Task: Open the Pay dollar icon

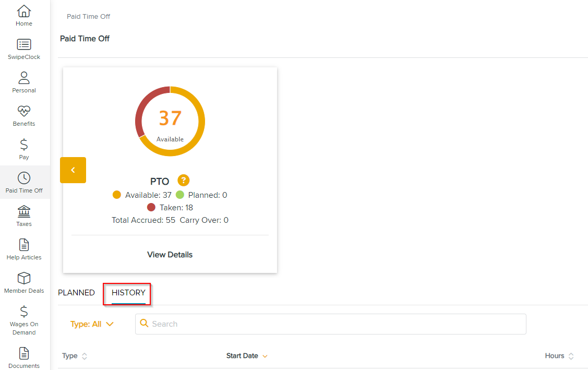Action: tap(23, 145)
